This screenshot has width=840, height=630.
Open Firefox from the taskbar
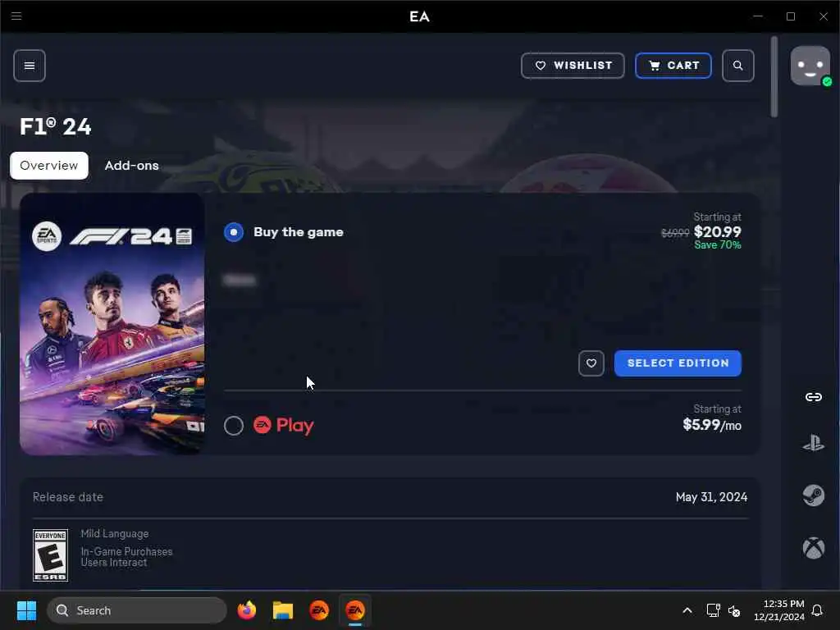point(246,610)
